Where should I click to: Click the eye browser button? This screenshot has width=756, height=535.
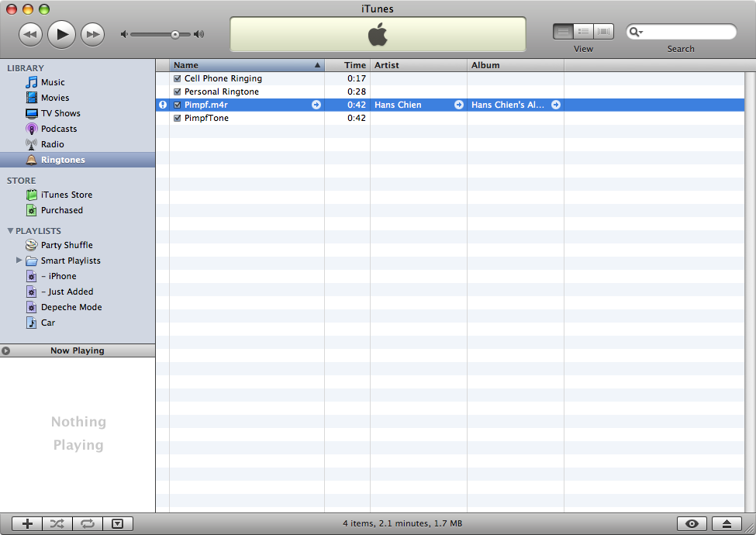(692, 523)
